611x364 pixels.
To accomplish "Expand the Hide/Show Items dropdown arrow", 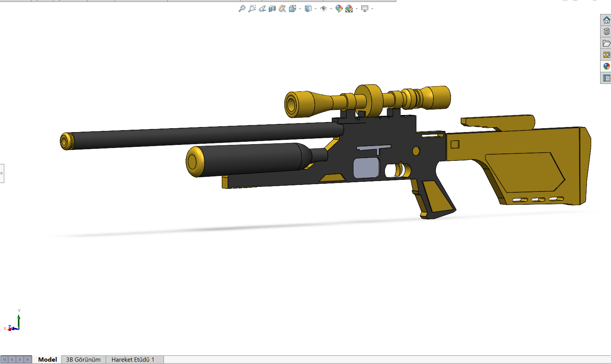I will [x=331, y=9].
